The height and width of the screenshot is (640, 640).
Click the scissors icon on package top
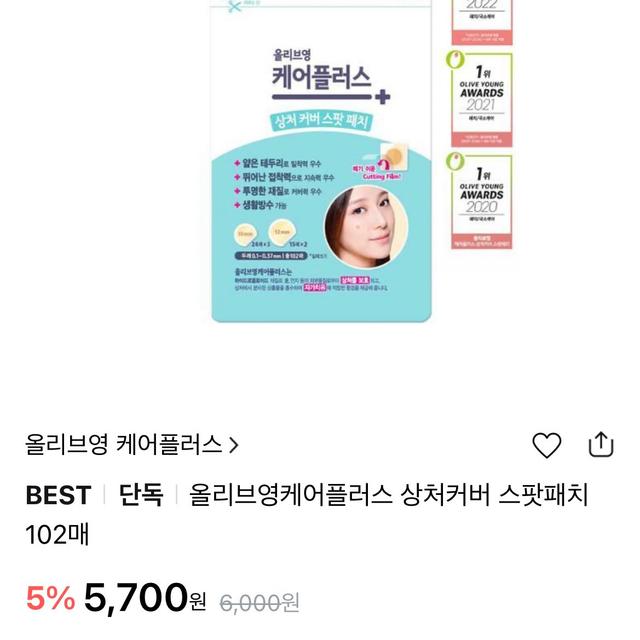[234, 7]
